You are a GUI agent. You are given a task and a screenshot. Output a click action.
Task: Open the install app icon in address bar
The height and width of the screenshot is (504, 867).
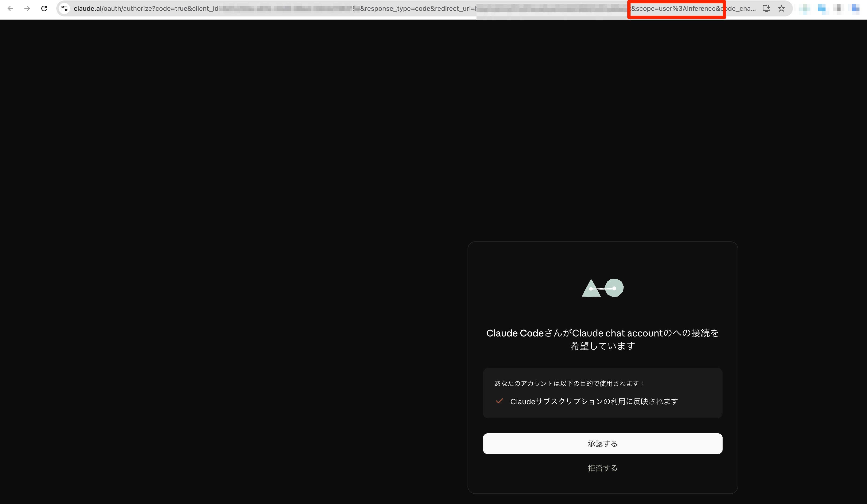click(x=766, y=9)
